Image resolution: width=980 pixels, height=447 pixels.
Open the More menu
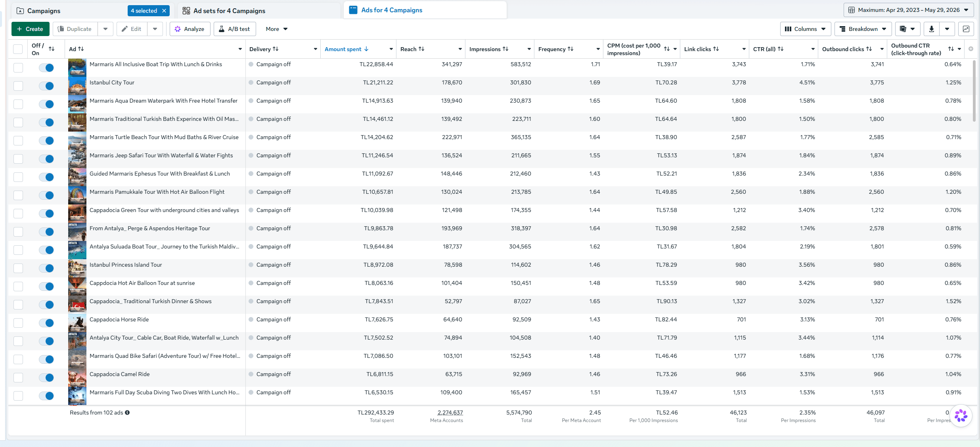pyautogui.click(x=277, y=29)
